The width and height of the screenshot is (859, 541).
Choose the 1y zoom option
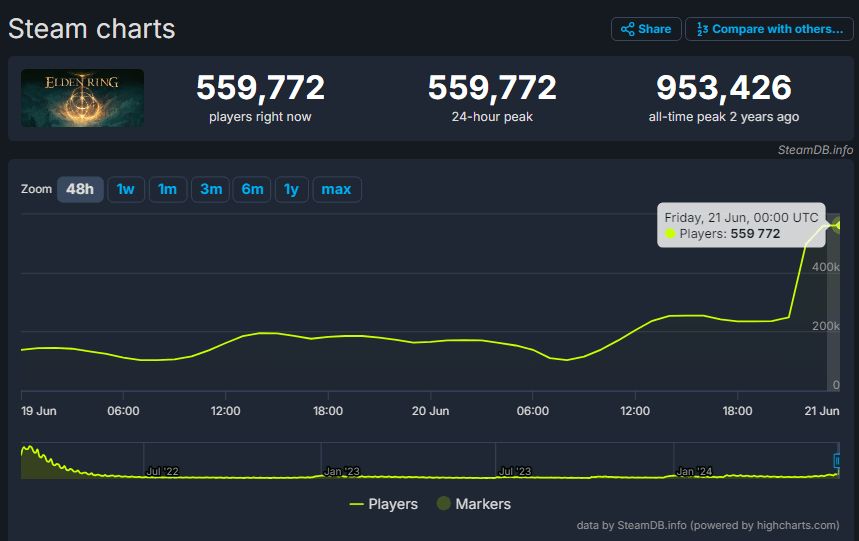(291, 189)
